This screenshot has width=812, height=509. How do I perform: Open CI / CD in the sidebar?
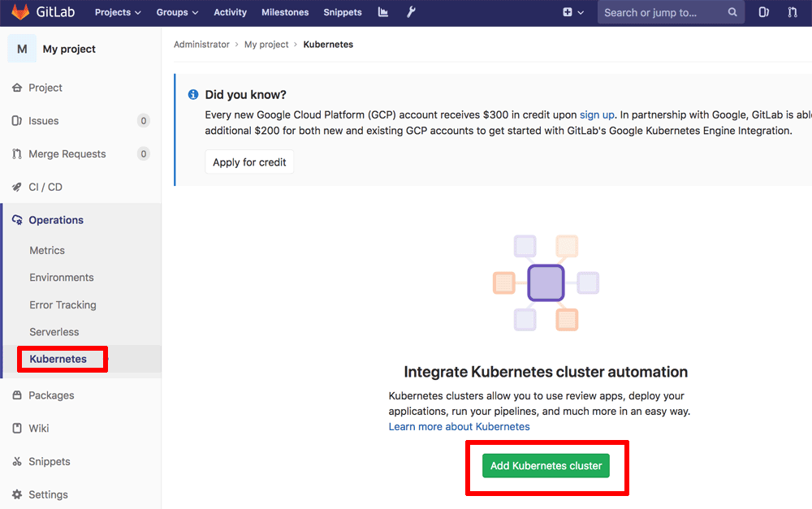(45, 187)
